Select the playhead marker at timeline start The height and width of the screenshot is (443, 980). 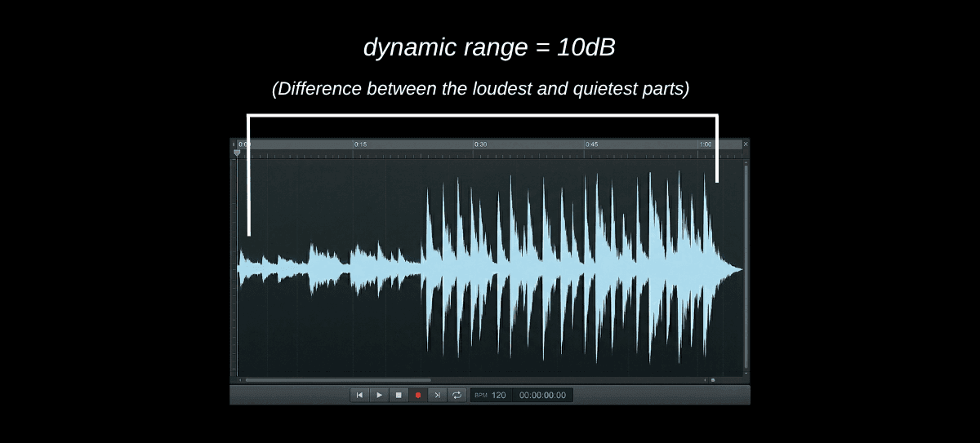point(237,153)
